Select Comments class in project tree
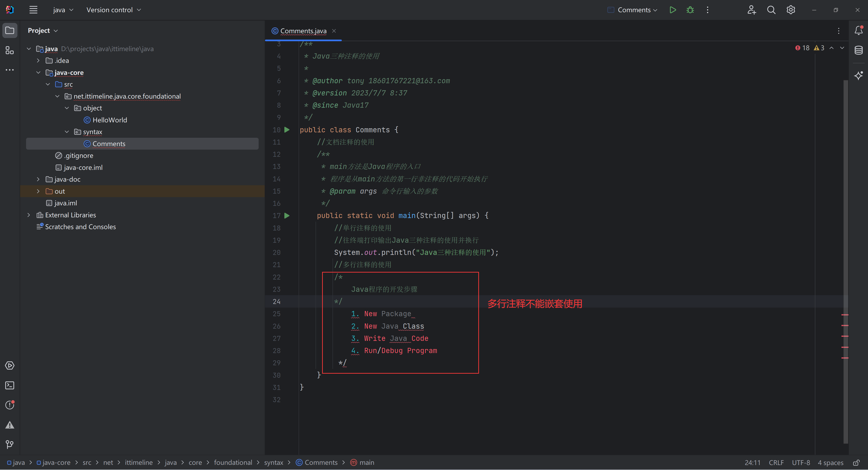This screenshot has height=470, width=868. point(142,144)
